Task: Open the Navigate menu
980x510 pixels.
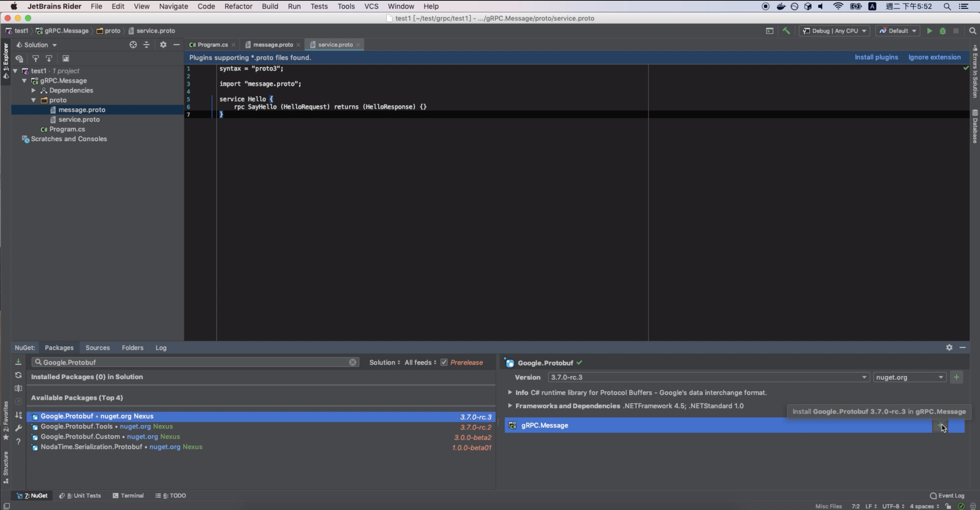Action: (x=174, y=6)
